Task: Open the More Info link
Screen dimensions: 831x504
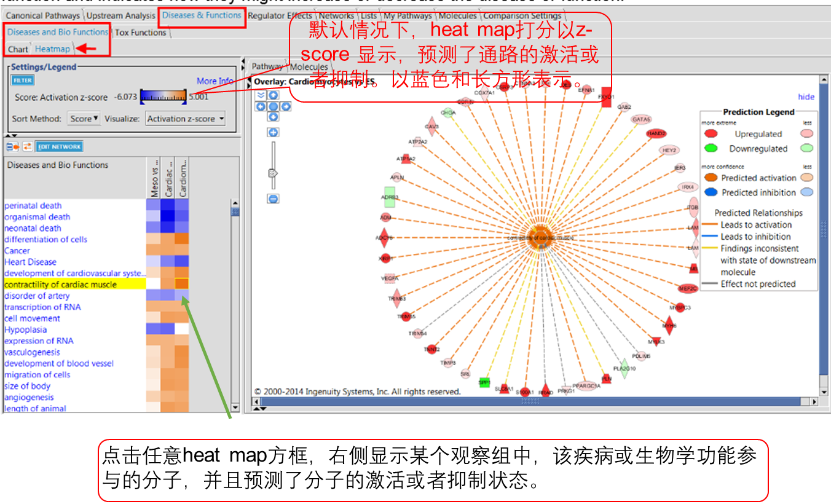Action: (215, 81)
